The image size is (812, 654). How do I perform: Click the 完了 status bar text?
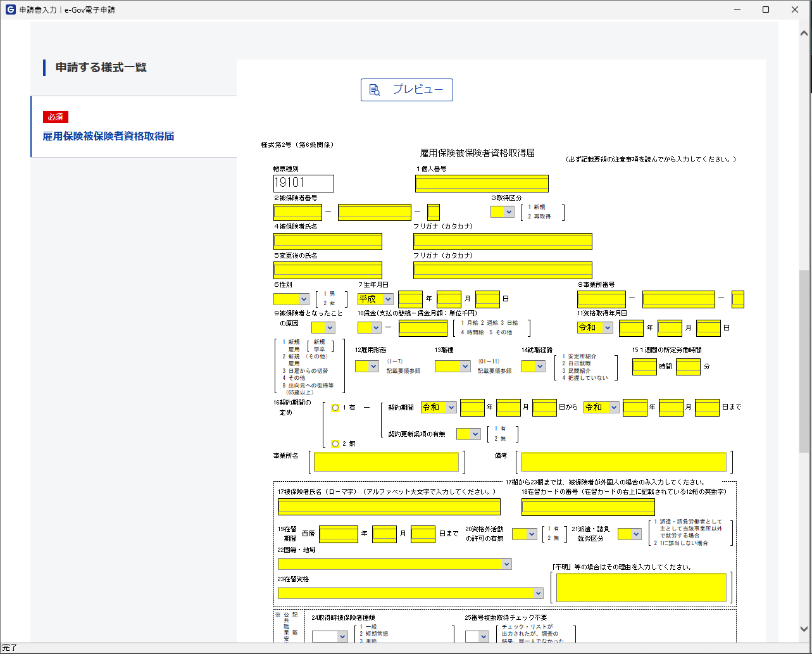pyautogui.click(x=9, y=648)
